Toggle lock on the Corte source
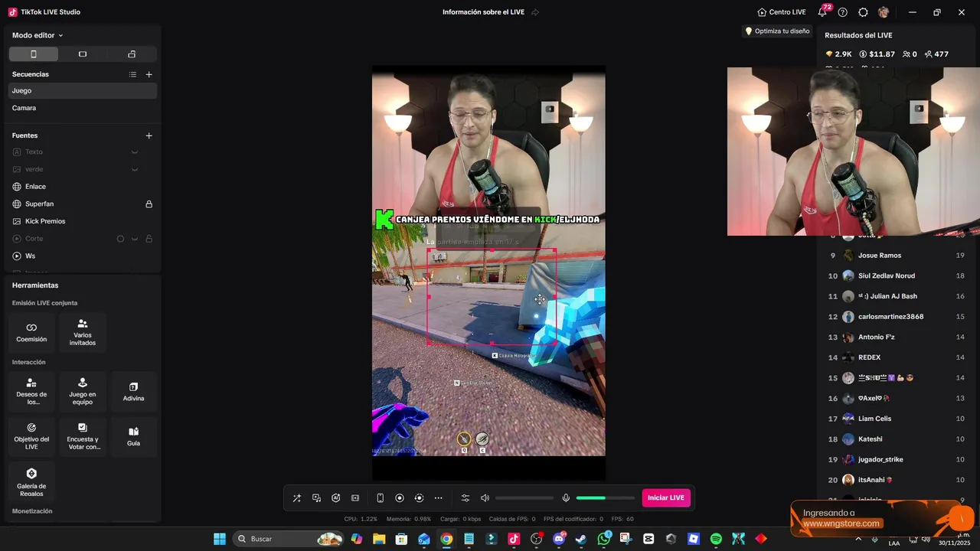 coord(149,239)
